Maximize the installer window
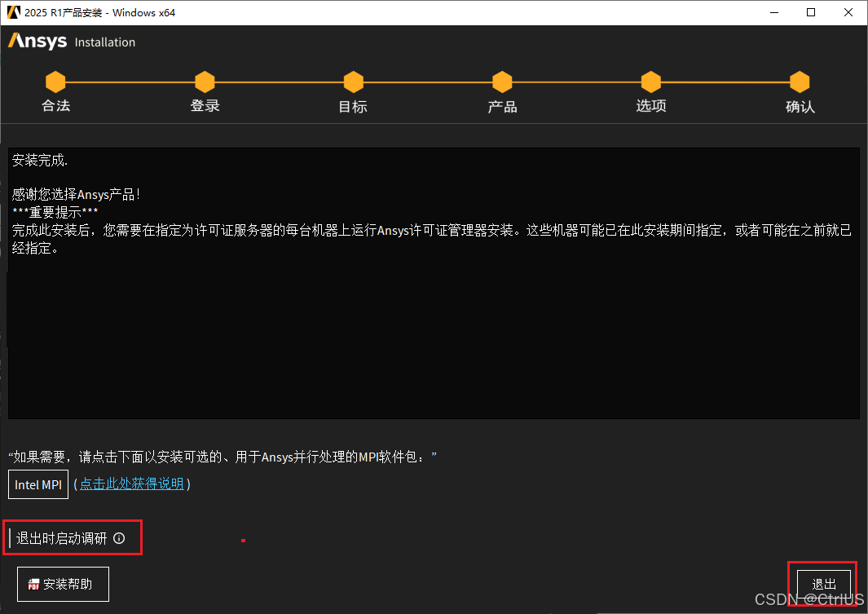The width and height of the screenshot is (868, 614). [811, 12]
